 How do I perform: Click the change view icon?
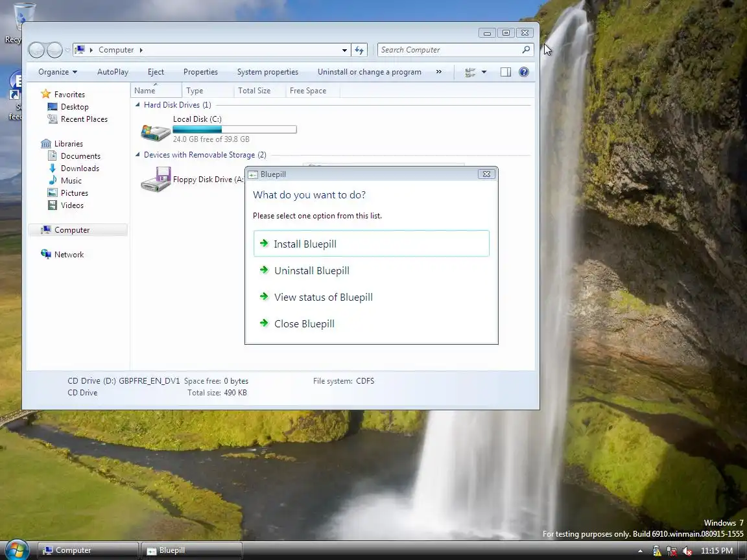[x=469, y=72]
